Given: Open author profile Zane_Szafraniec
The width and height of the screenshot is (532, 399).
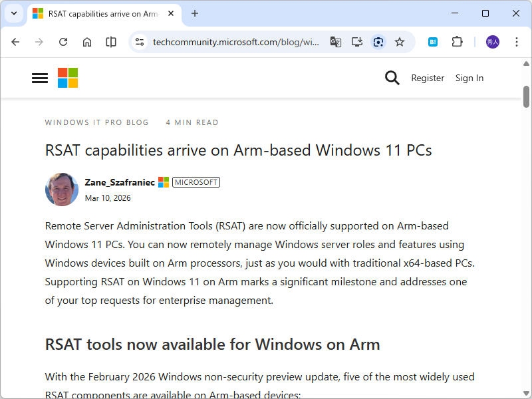Looking at the screenshot, I should [120, 182].
